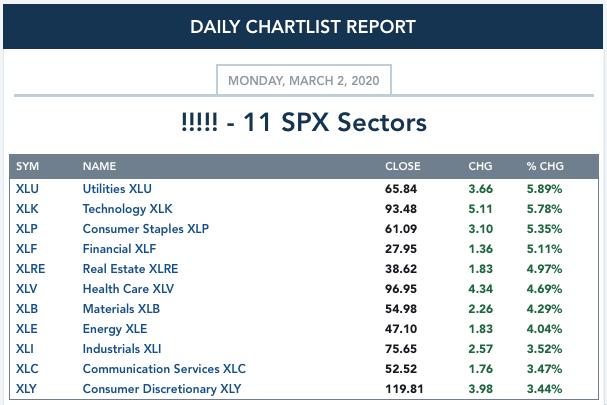
Task: Click the XLV ticker symbol
Action: coord(26,289)
